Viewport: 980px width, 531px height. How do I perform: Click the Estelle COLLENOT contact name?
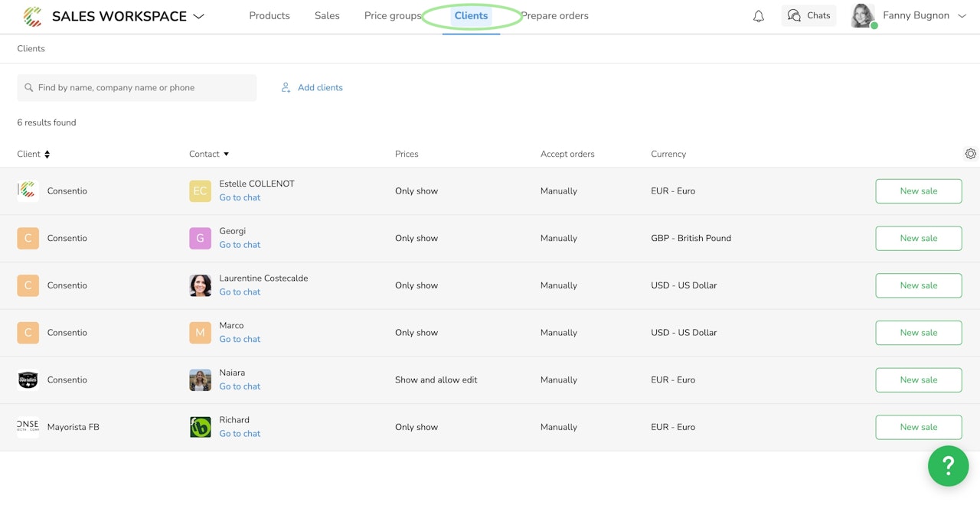tap(256, 184)
